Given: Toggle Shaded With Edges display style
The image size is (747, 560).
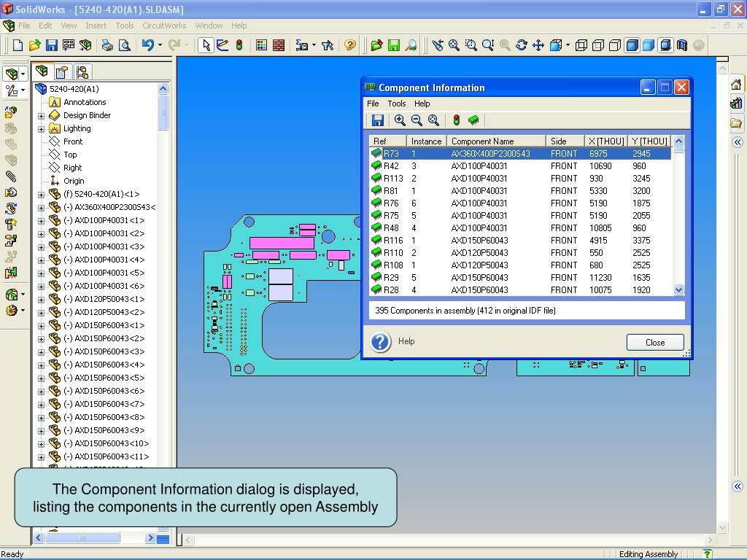Looking at the screenshot, I should [632, 45].
